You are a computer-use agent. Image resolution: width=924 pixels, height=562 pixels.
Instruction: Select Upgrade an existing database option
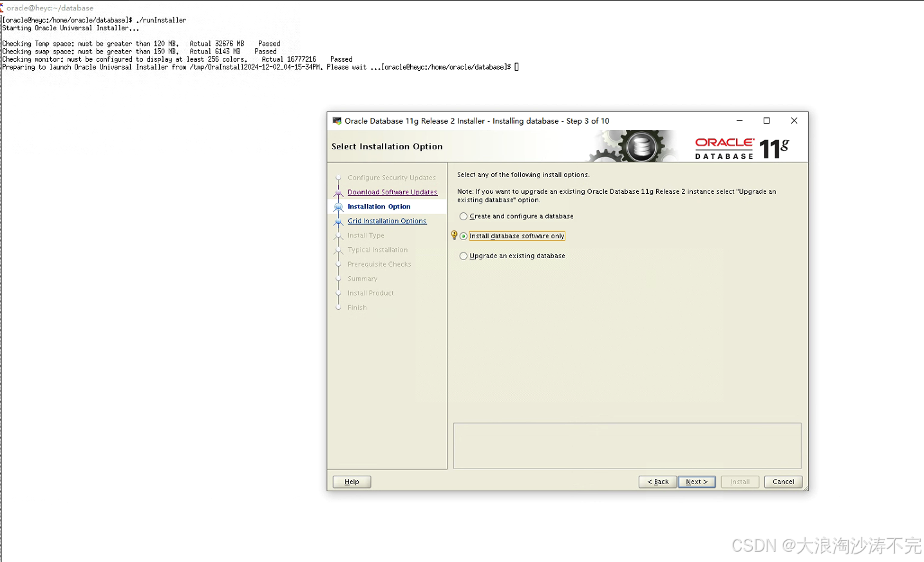(x=513, y=256)
